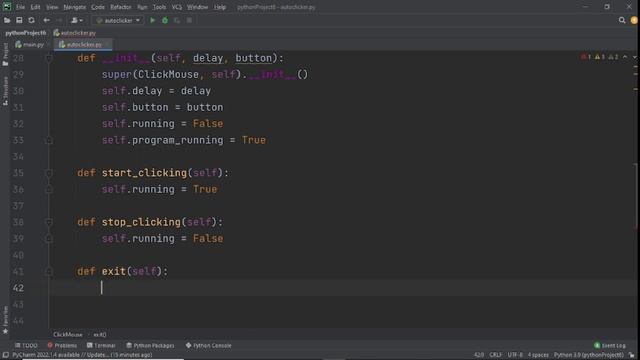This screenshot has width=640, height=360.
Task: Open the Python Packages tool window
Action: coord(150,345)
